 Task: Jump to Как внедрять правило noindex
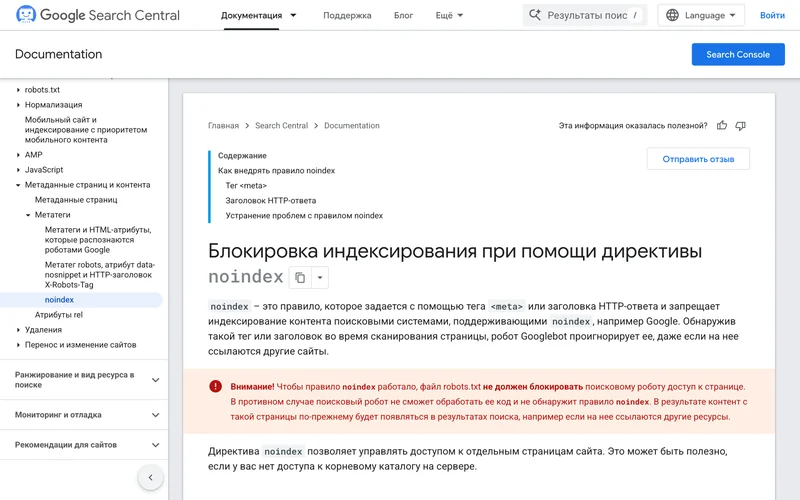click(x=276, y=170)
